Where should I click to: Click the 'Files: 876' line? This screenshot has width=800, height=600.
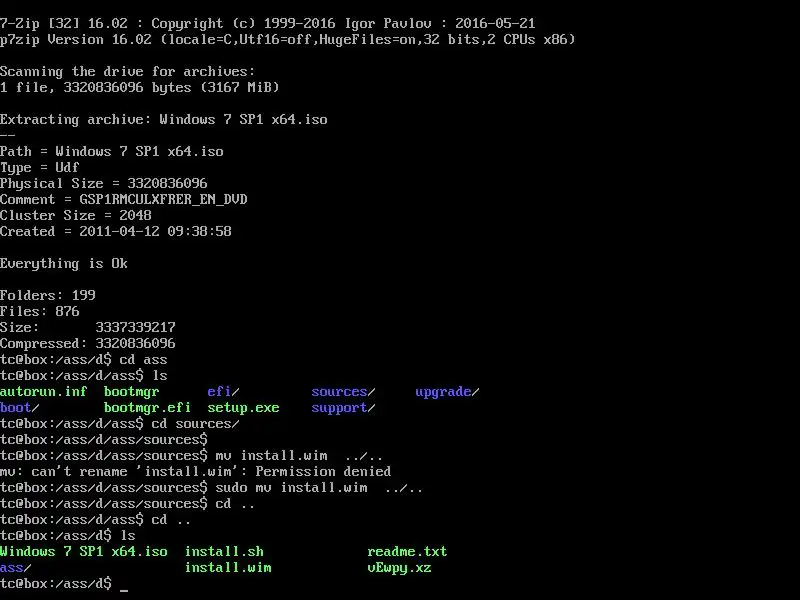[40, 312]
